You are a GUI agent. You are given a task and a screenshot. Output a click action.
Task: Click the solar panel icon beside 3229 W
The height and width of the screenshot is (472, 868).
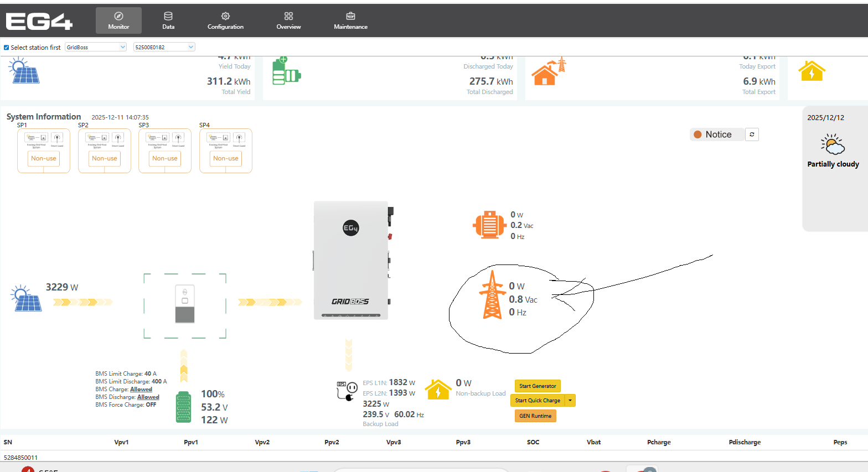(x=26, y=299)
